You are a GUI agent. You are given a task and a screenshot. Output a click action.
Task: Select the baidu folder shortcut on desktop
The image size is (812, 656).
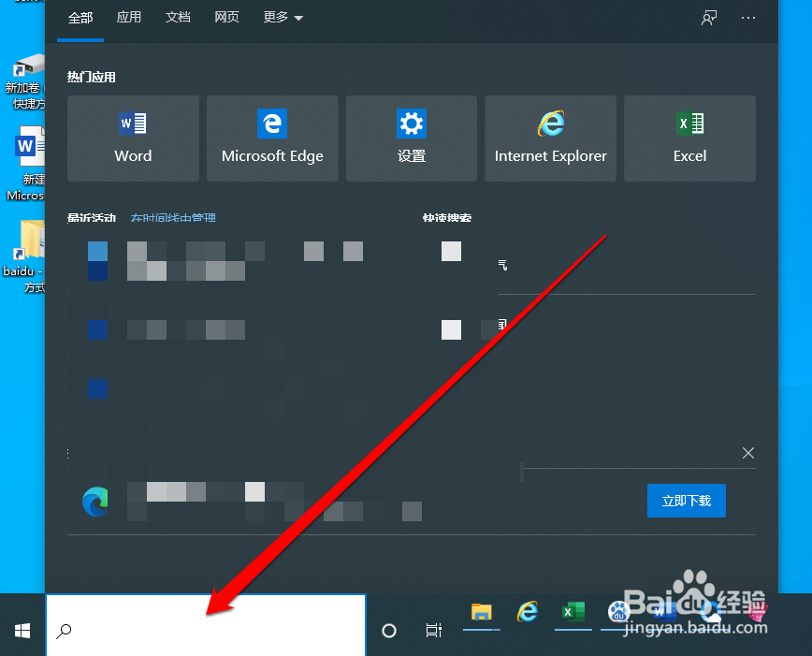[25, 255]
